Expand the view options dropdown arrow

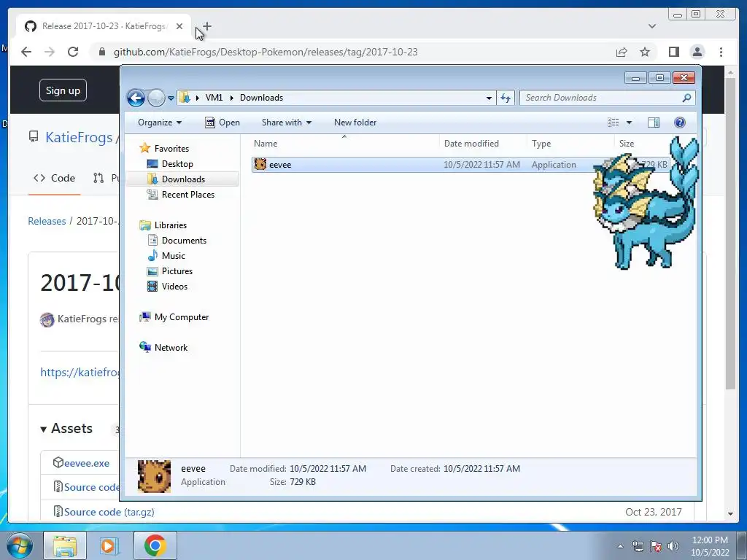tap(629, 122)
